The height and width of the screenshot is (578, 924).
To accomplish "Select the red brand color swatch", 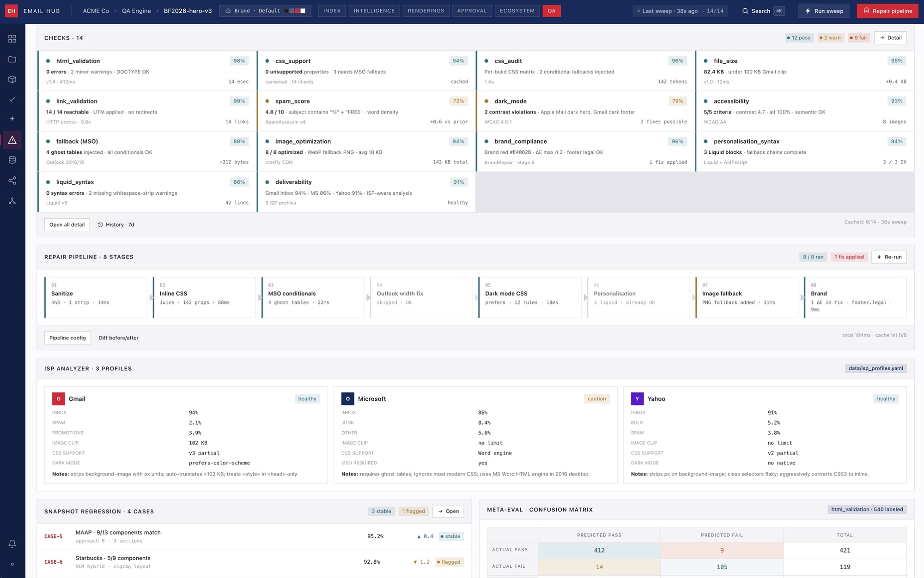I will click(298, 11).
